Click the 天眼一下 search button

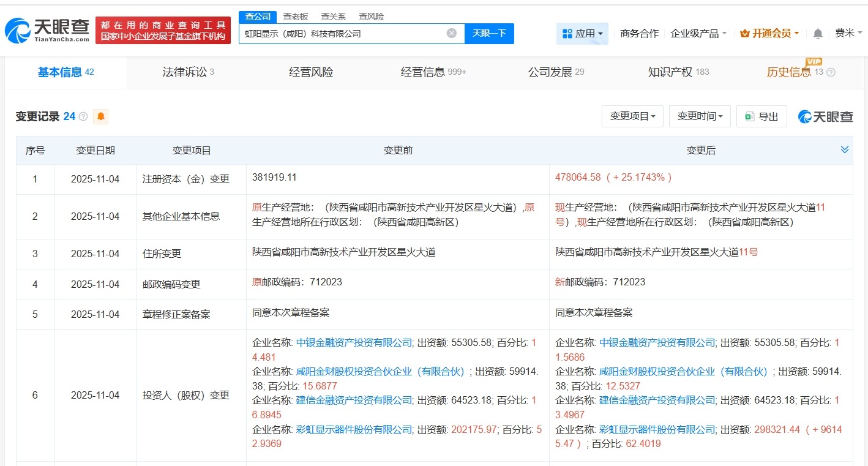pos(489,34)
